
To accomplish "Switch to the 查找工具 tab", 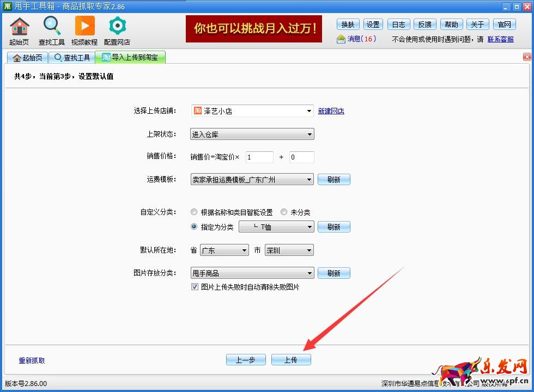I will [x=71, y=58].
